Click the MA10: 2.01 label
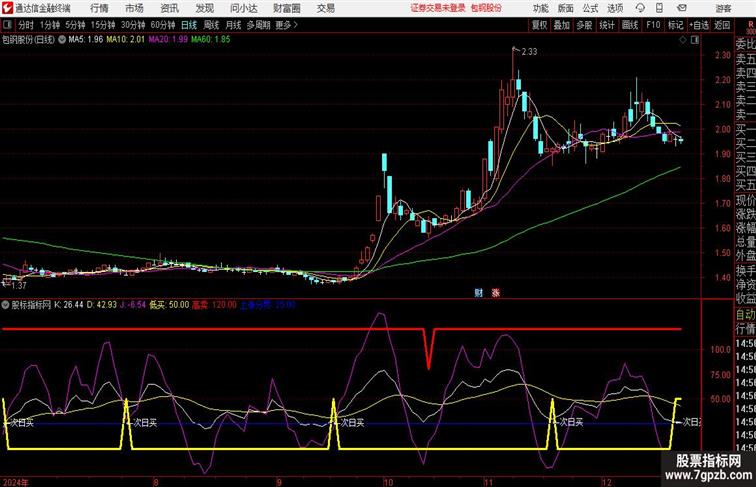 tap(125, 40)
